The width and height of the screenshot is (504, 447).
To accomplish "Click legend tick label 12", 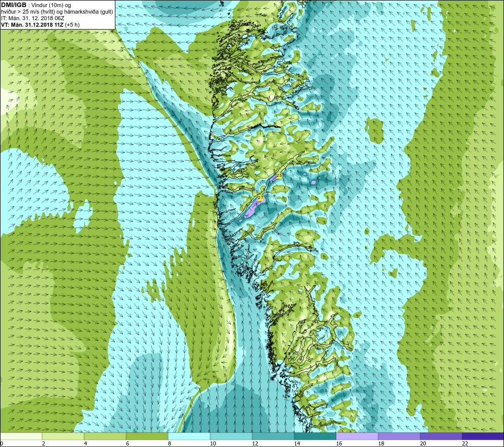I will pyautogui.click(x=255, y=443).
